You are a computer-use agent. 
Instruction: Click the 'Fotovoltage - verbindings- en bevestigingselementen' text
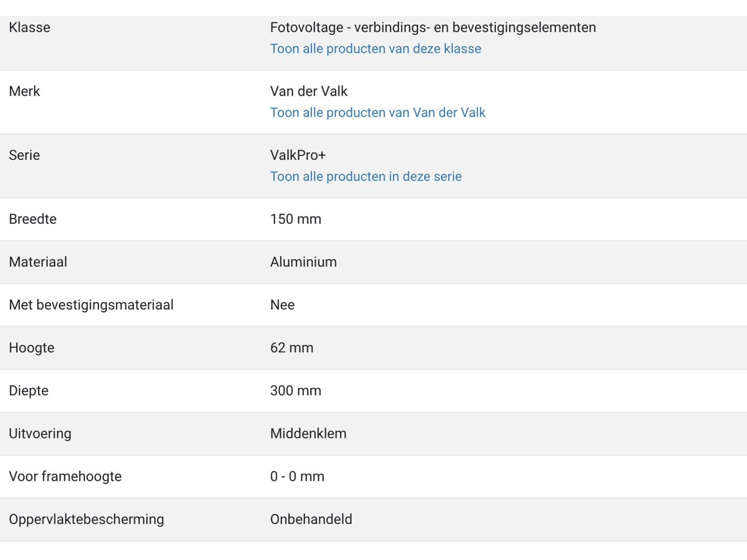433,28
